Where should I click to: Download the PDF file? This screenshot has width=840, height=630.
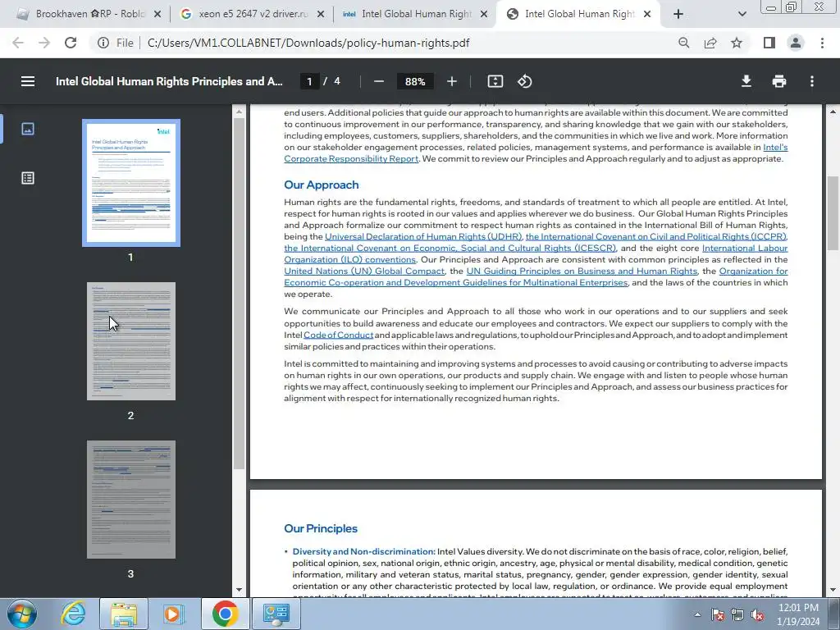746,81
